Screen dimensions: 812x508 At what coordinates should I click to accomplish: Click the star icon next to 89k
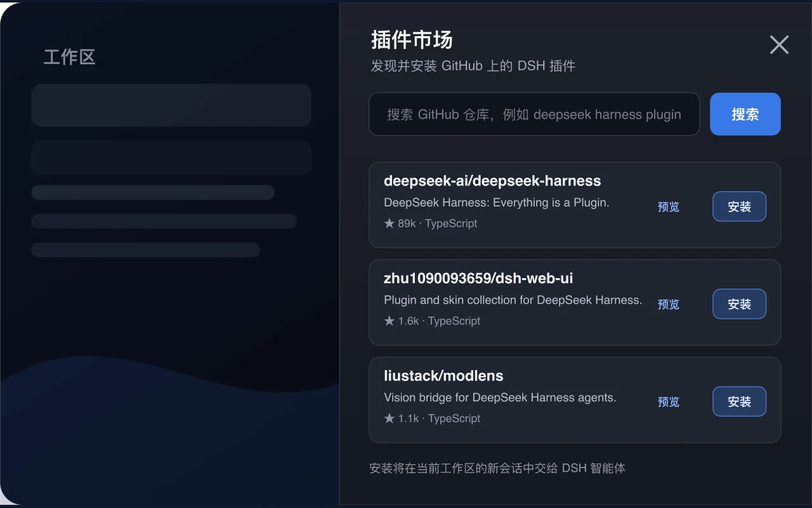click(390, 224)
